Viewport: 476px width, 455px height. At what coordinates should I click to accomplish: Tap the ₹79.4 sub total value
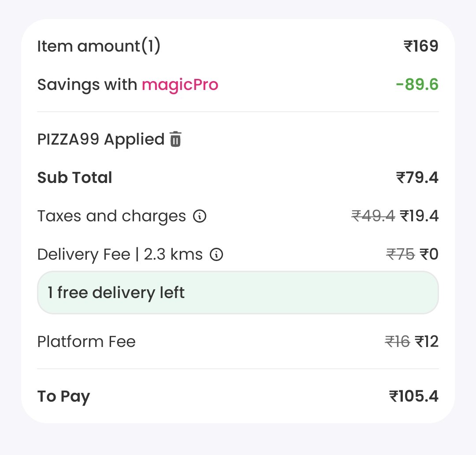point(417,178)
